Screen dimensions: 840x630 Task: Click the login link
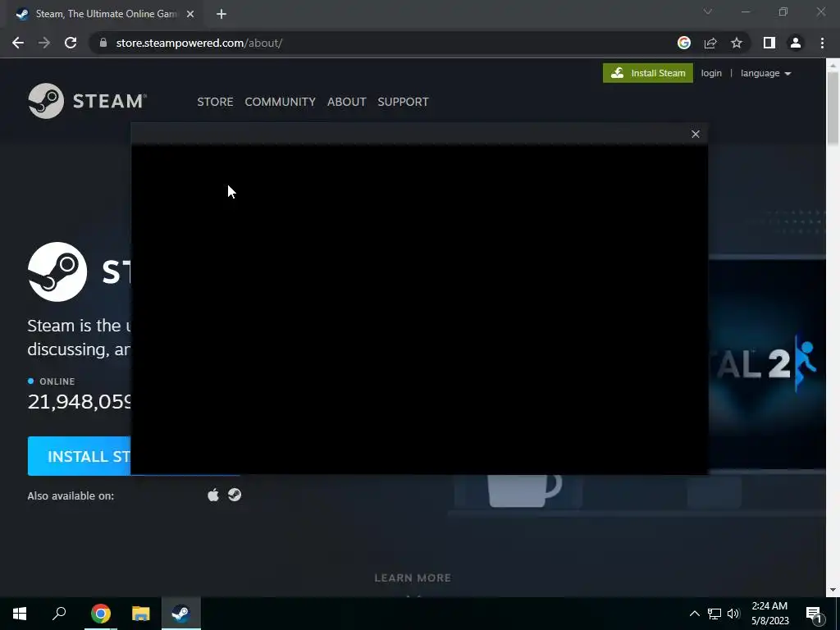click(x=711, y=73)
